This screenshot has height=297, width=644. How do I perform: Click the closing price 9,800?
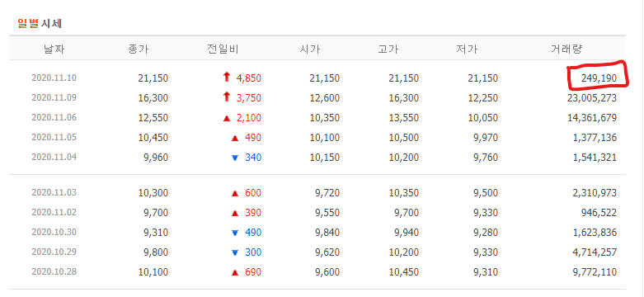tap(156, 252)
